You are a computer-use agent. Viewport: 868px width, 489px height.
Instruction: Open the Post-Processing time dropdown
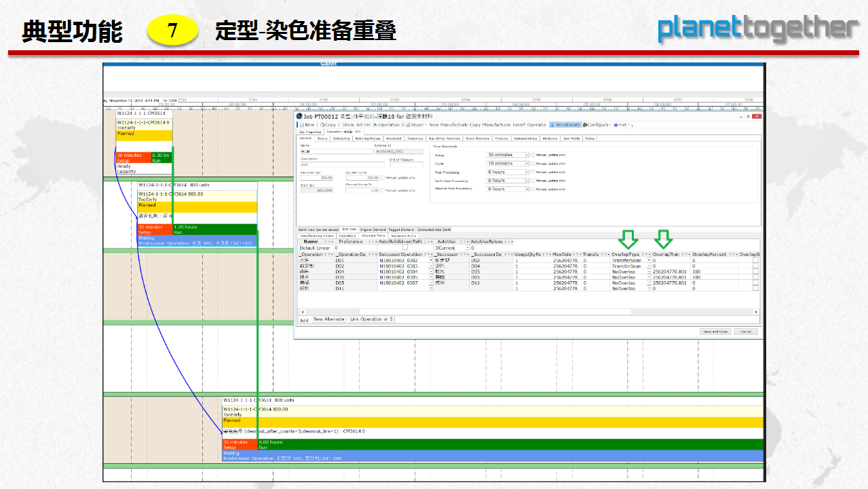click(x=527, y=172)
